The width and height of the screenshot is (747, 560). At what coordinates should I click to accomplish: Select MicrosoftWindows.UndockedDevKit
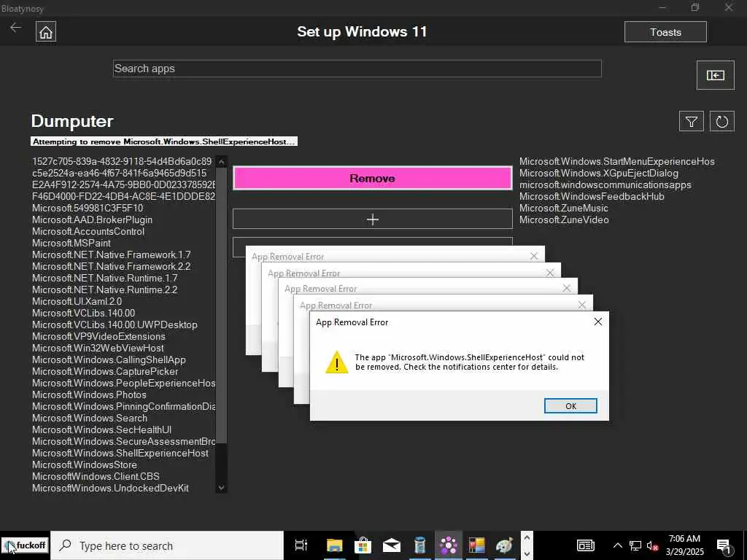tap(110, 488)
